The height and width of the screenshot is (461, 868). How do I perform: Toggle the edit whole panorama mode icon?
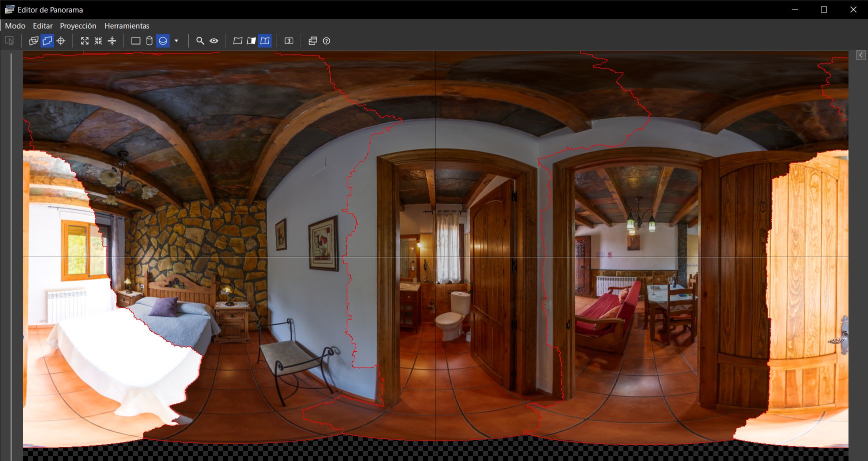(47, 41)
